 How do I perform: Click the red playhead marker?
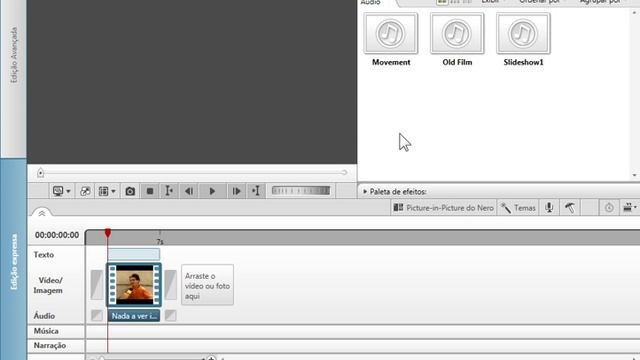pos(108,233)
